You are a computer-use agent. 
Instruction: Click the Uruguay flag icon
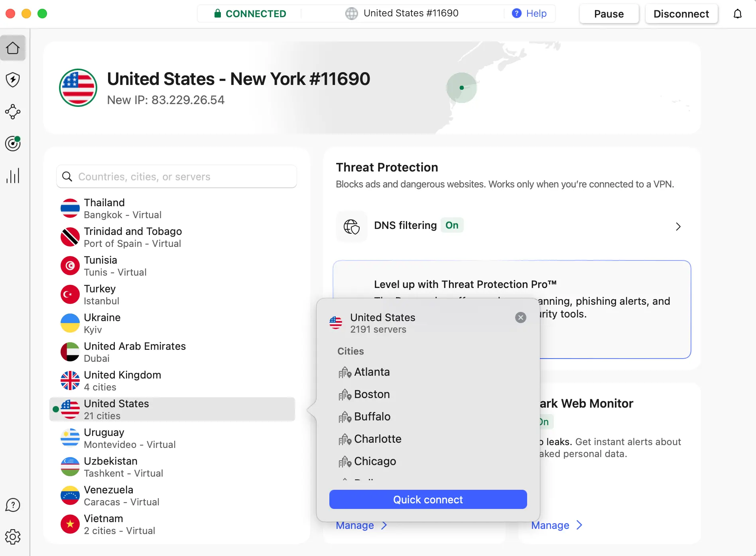coord(70,438)
